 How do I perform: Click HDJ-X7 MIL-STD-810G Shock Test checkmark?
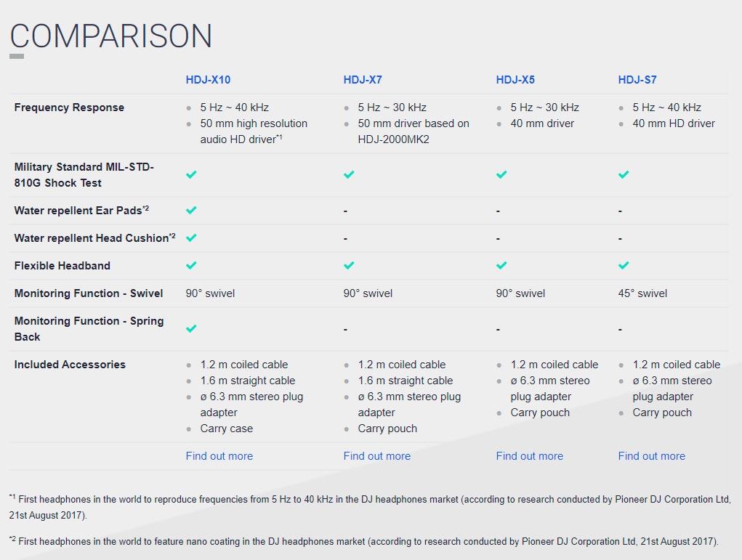pos(349,174)
